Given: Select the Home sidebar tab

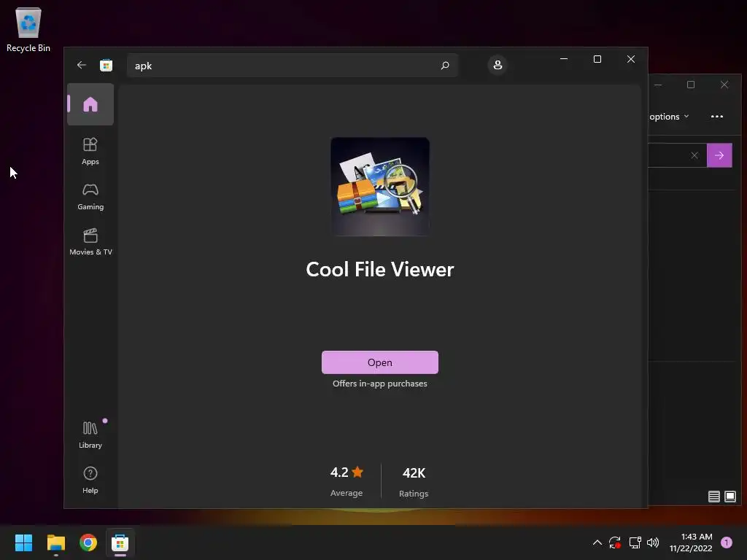Looking at the screenshot, I should (90, 104).
